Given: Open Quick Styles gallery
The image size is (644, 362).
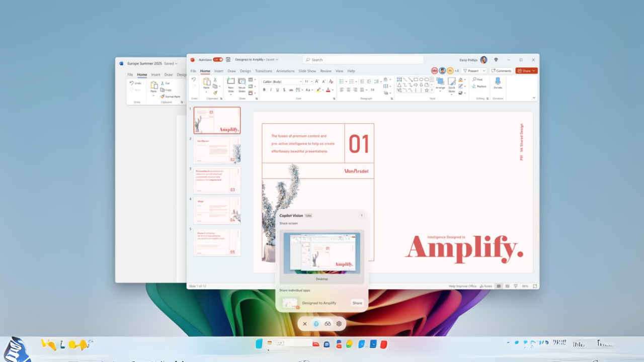Looking at the screenshot, I should click(452, 85).
